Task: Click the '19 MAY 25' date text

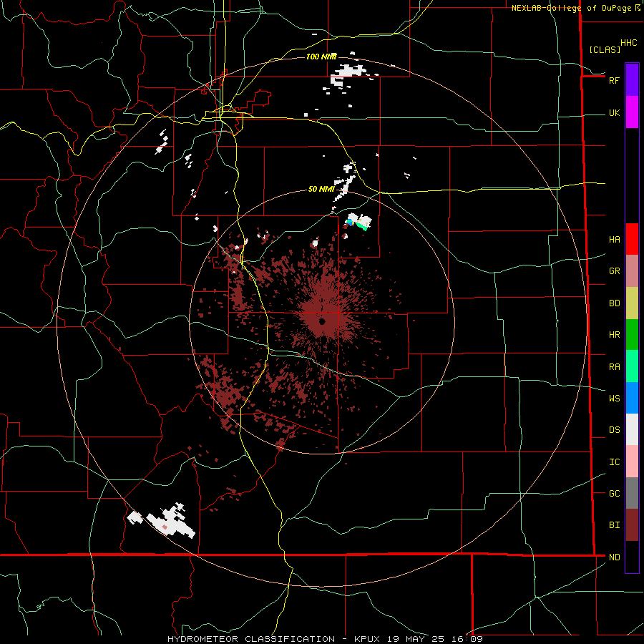Action: (416, 639)
